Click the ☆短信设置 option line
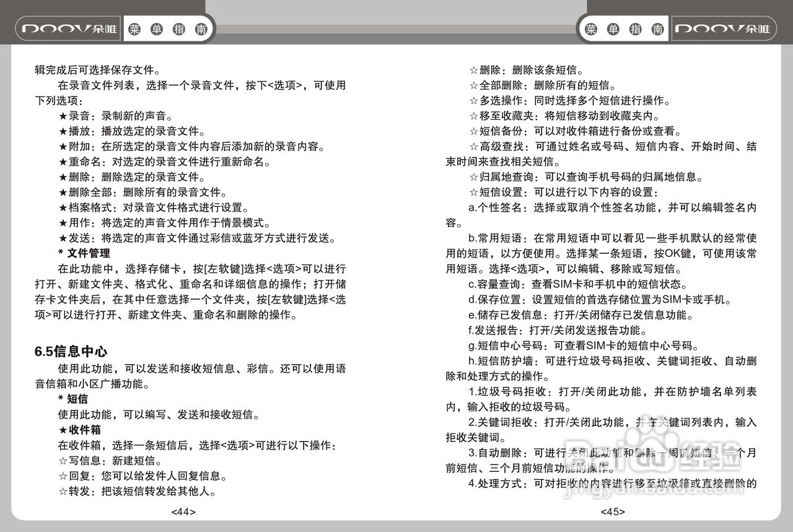 coord(564,193)
